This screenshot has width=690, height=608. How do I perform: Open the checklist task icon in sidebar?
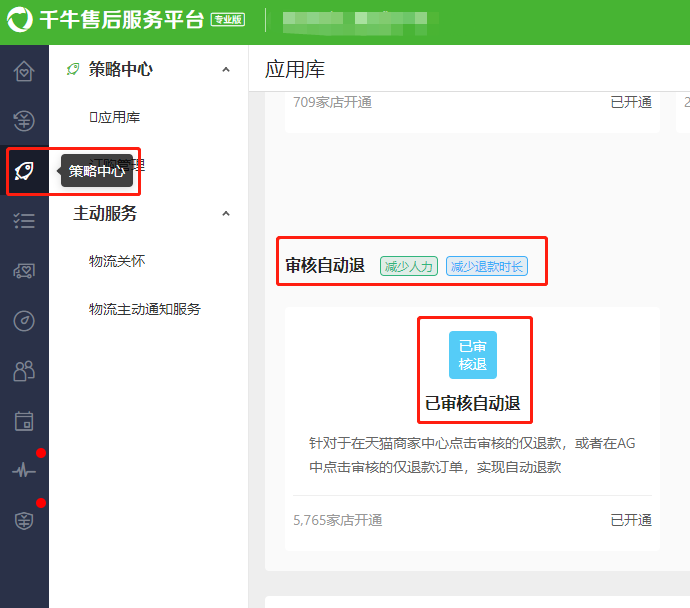pos(24,221)
